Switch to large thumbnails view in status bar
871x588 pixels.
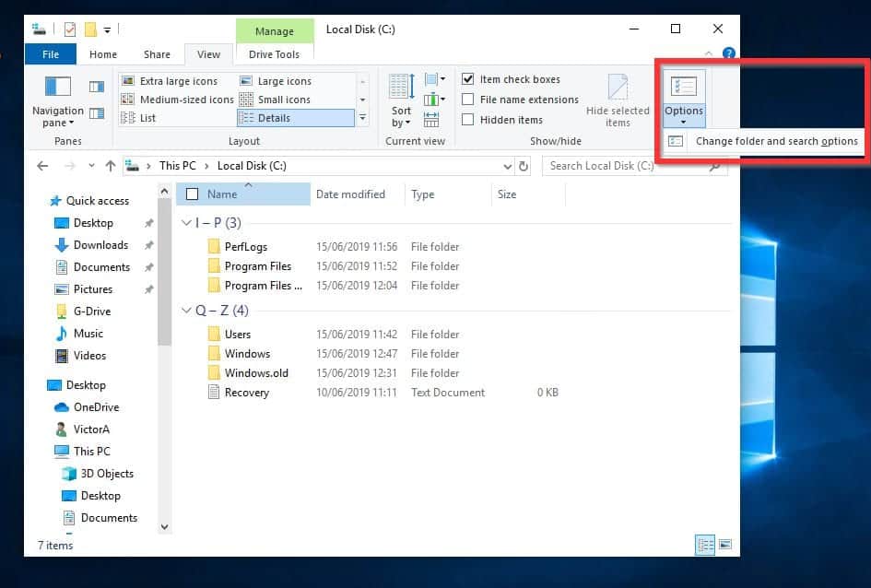coord(724,545)
